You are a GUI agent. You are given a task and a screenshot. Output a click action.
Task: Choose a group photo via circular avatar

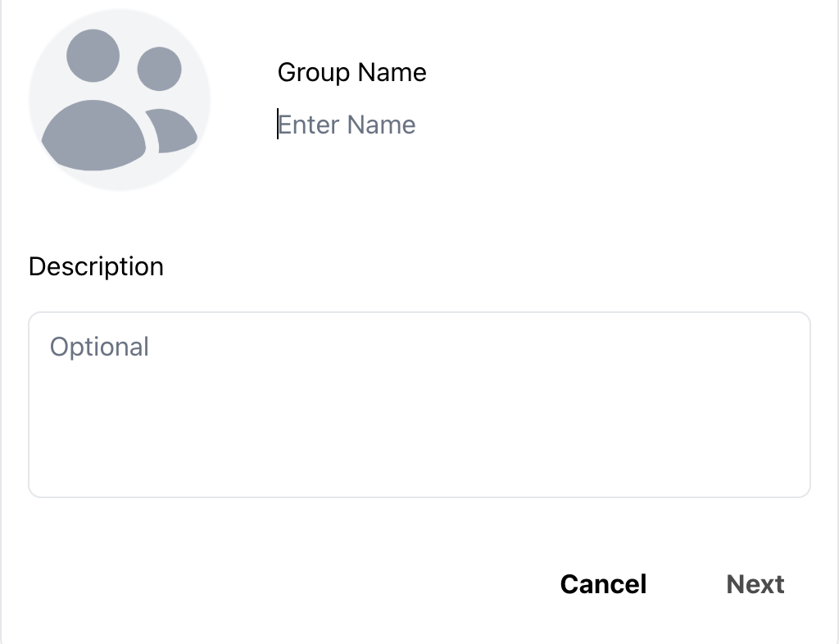coord(120,99)
